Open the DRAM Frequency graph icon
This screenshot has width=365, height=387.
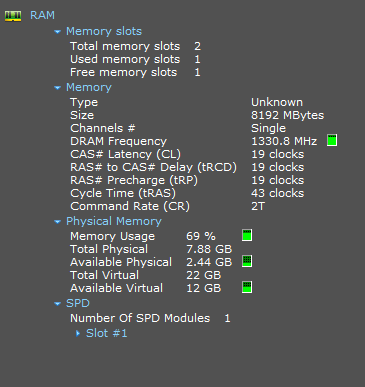tap(332, 140)
